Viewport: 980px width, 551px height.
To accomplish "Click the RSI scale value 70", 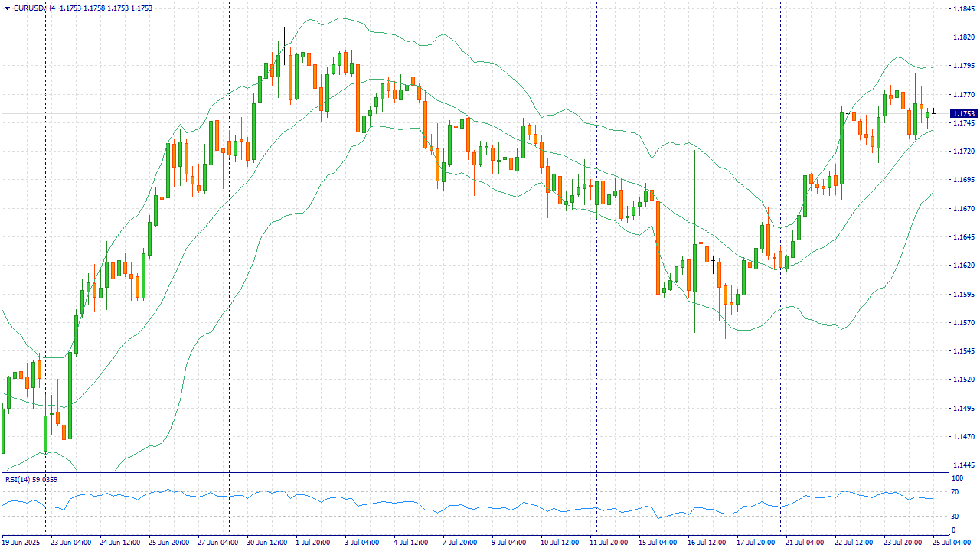I will pyautogui.click(x=954, y=494).
